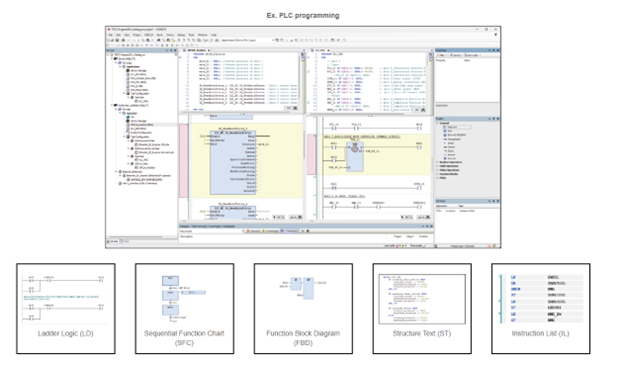Click the Paste toolbar icon
Screen dimensions: 624x367
148,40
